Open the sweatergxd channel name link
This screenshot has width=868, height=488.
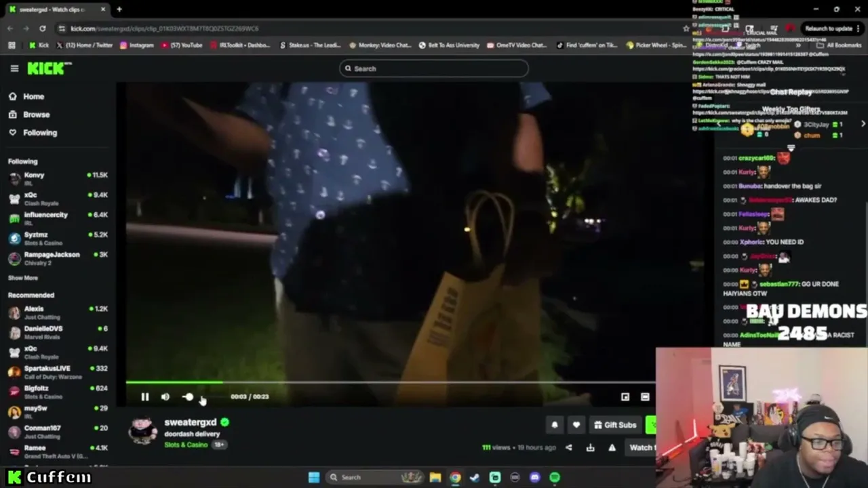190,422
